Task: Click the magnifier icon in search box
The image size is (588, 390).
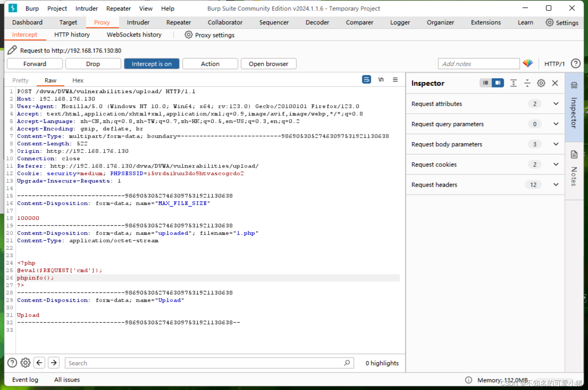Action: [x=347, y=363]
